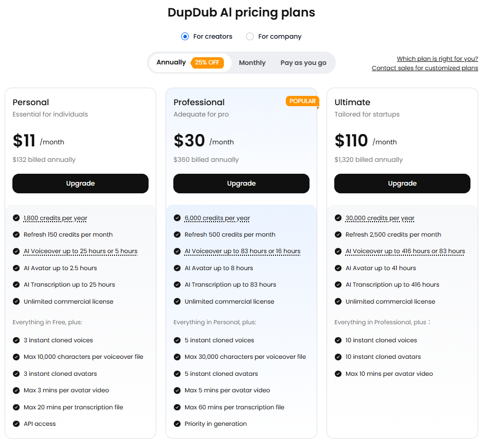Click 1,800 credits per year tooltip text

(x=55, y=218)
